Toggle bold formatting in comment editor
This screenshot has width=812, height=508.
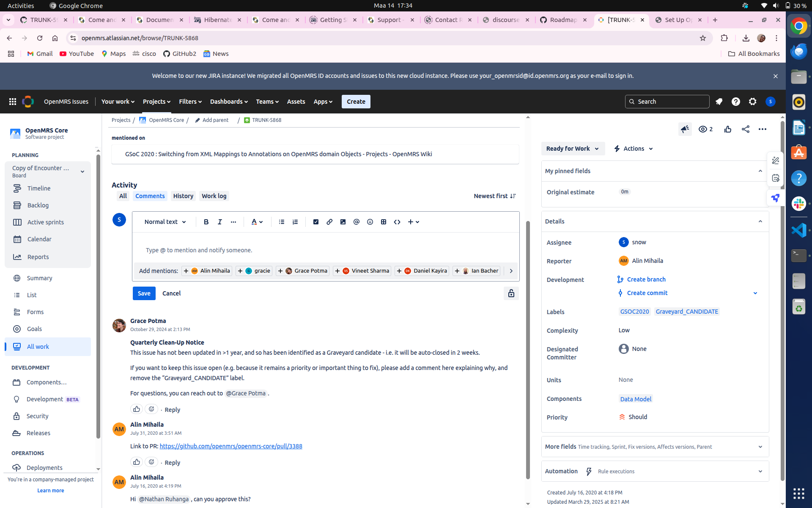click(x=206, y=222)
